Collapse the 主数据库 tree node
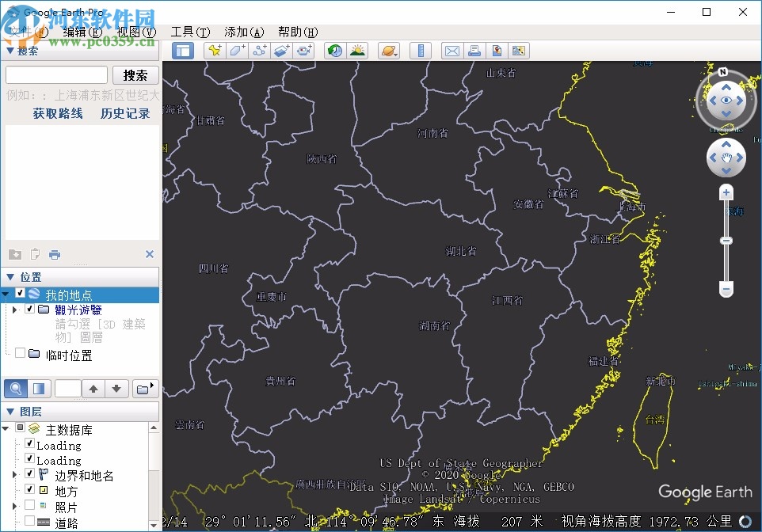This screenshot has width=762, height=532. click(6, 428)
